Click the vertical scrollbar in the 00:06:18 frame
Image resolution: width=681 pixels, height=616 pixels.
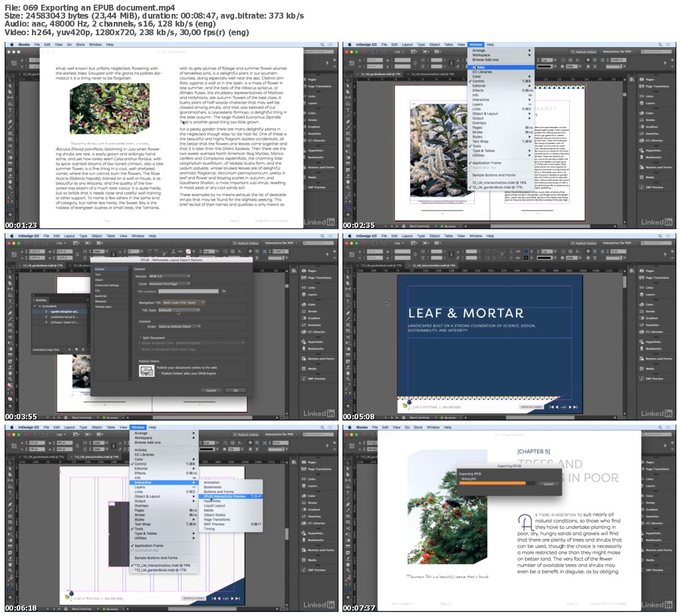click(x=287, y=534)
